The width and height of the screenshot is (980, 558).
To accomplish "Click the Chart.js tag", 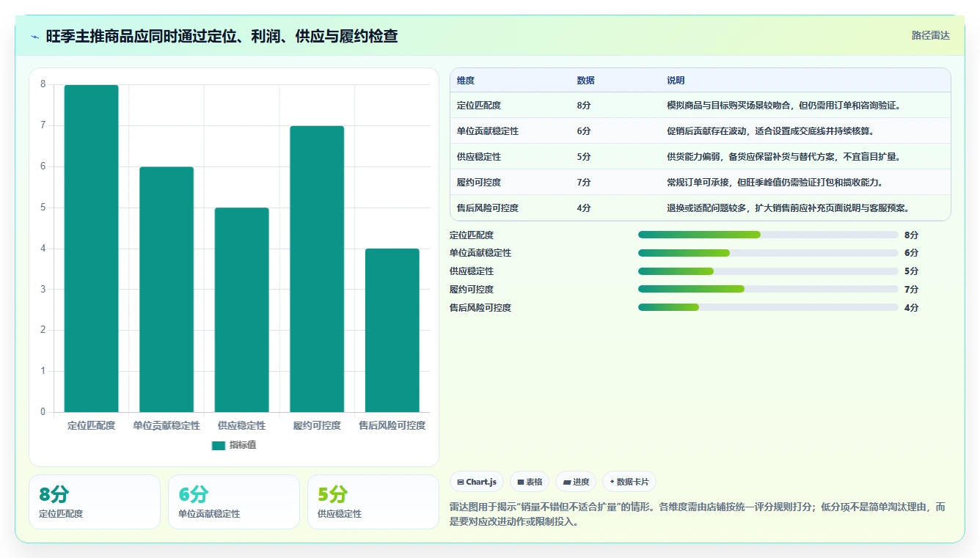I will (x=476, y=482).
